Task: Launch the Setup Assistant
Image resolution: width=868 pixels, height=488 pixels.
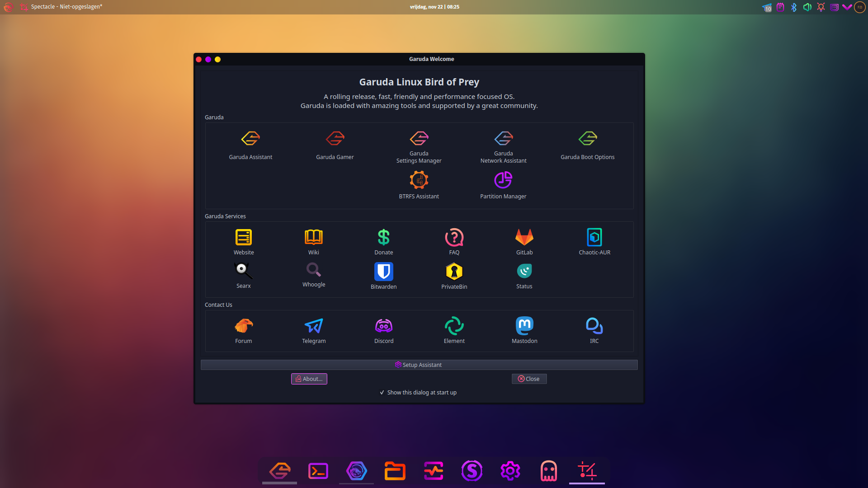Action: (419, 365)
